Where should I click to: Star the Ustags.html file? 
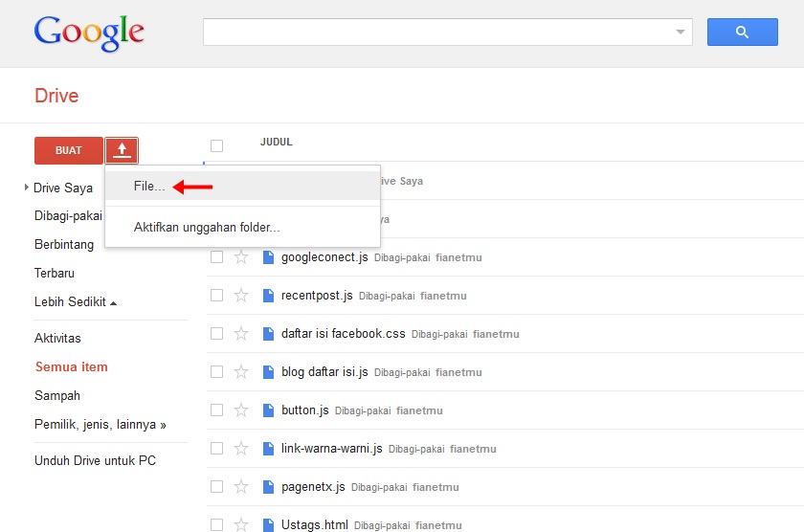point(241,525)
